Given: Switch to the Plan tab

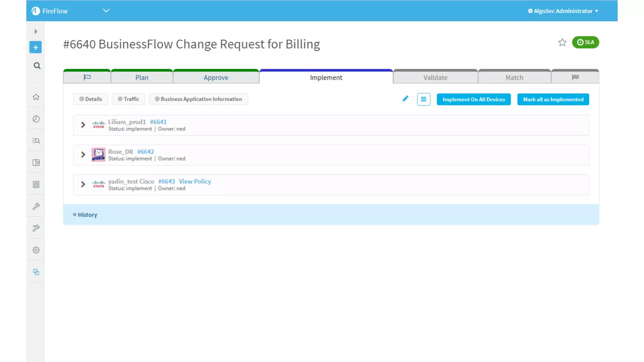Looking at the screenshot, I should tap(142, 78).
